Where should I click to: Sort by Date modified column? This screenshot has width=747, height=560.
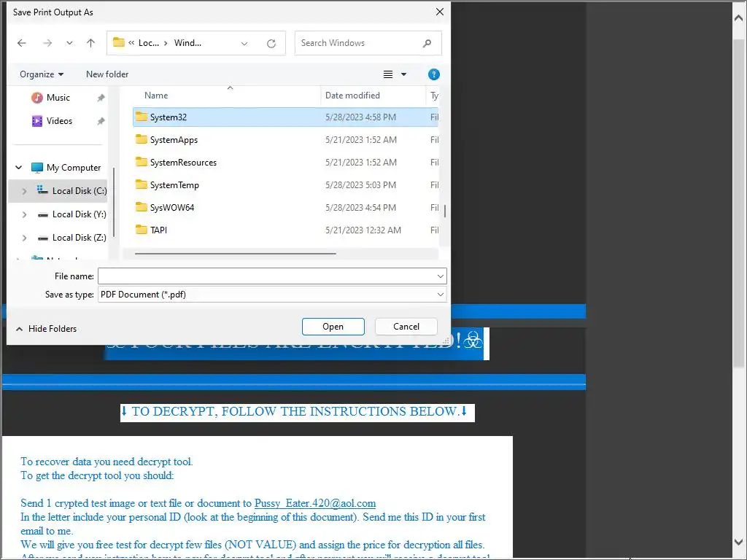352,96
